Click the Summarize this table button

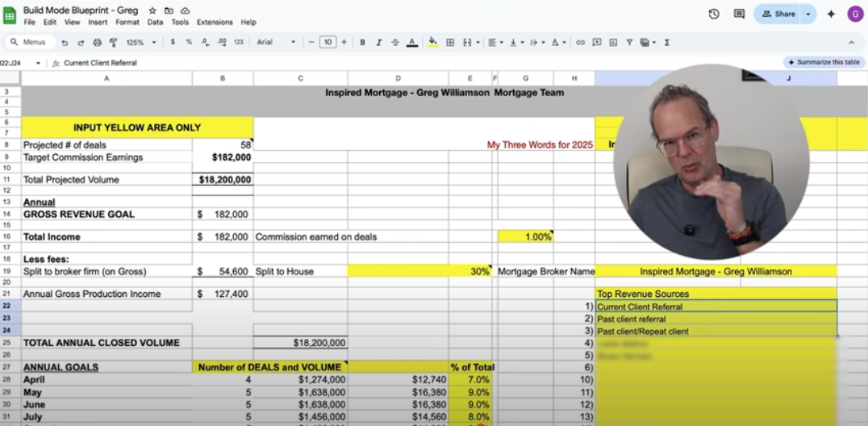point(823,62)
